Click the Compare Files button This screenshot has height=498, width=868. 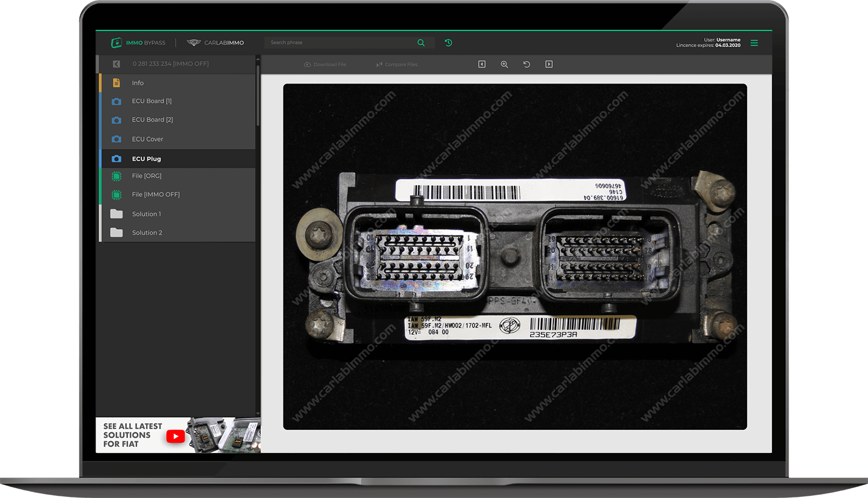pos(397,65)
